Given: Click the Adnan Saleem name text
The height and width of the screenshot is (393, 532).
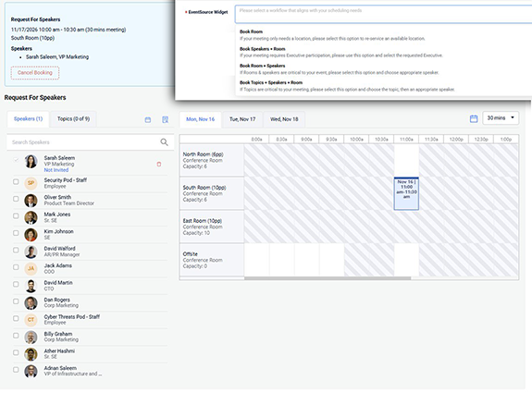Looking at the screenshot, I should pyautogui.click(x=60, y=368).
